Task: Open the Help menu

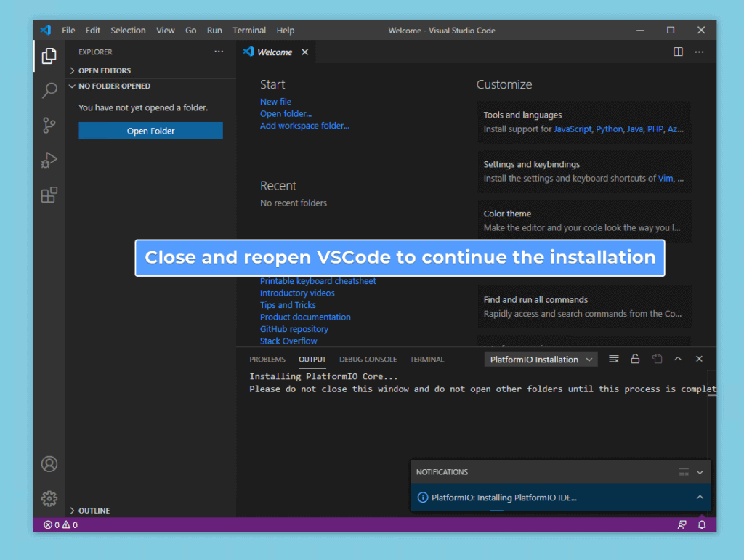Action: pos(285,31)
